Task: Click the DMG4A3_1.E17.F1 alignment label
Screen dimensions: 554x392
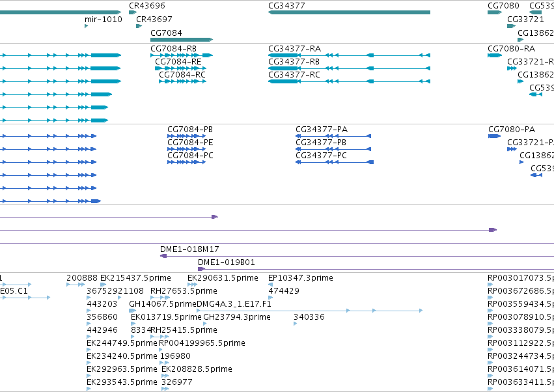Action: (234, 304)
